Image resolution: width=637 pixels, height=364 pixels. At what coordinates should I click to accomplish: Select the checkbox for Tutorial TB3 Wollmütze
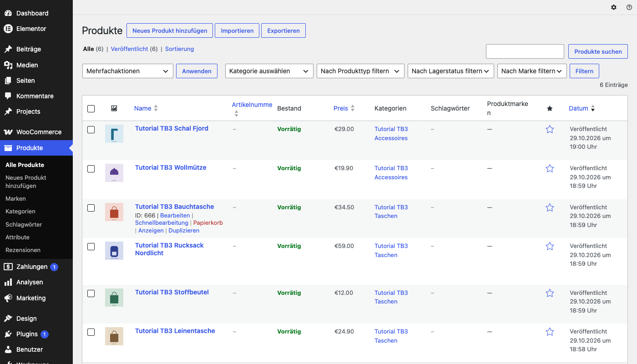[x=91, y=169]
